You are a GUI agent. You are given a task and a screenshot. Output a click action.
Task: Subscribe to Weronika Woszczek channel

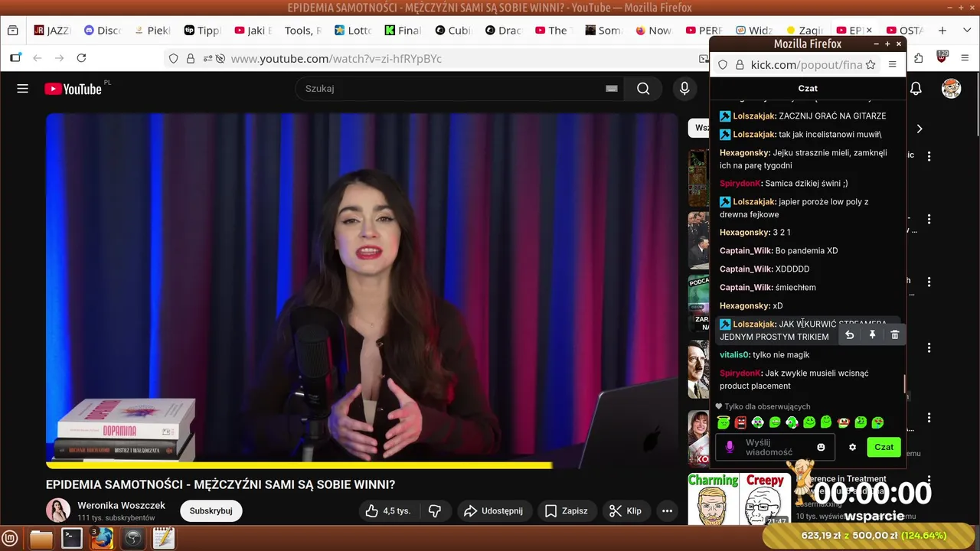[x=211, y=511]
